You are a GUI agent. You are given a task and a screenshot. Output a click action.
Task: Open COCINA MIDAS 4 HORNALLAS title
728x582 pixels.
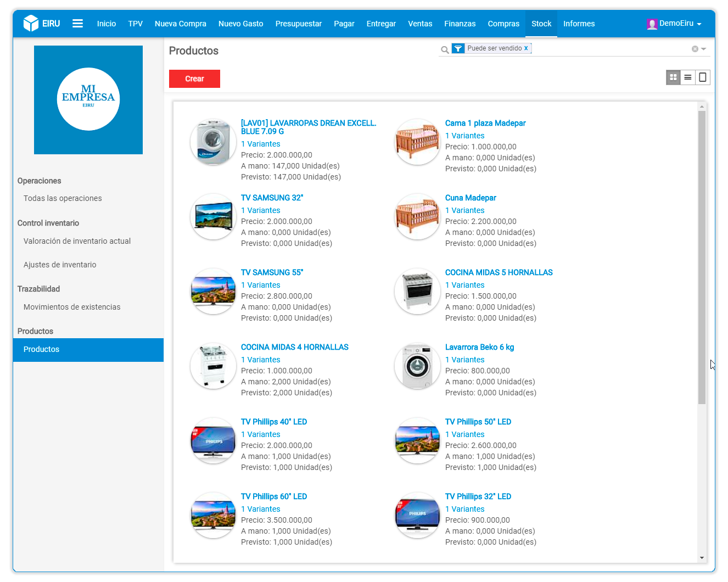coord(295,347)
